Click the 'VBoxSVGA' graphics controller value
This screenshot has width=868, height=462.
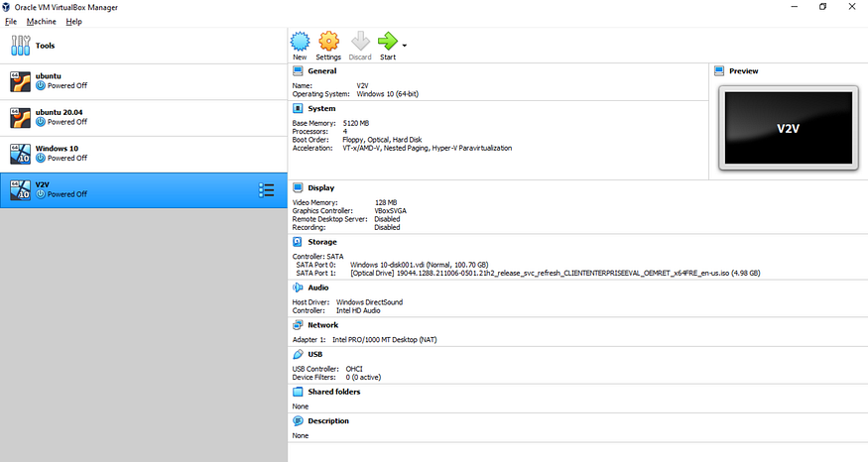(390, 211)
